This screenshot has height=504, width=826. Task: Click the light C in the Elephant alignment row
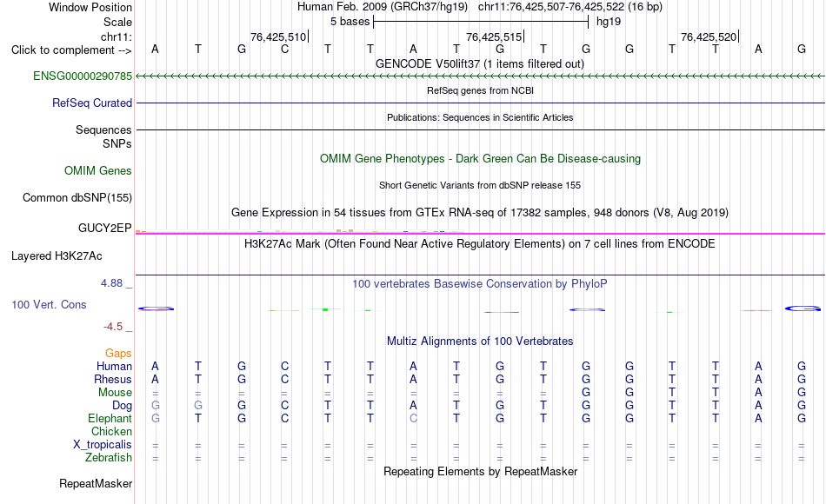pos(414,418)
